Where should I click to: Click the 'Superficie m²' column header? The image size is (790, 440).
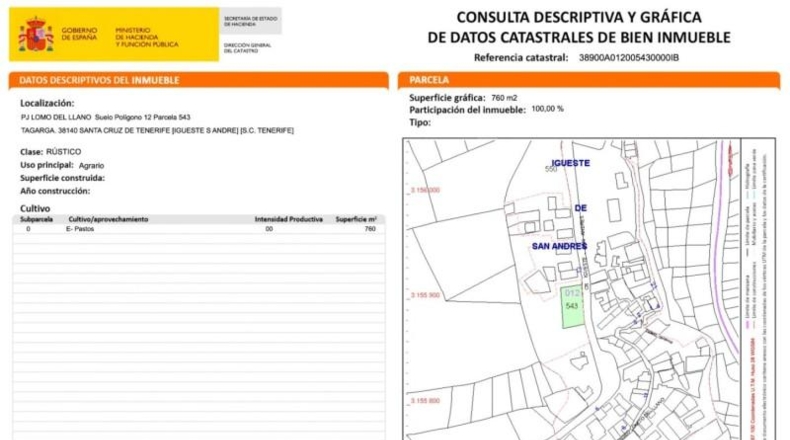(356, 219)
